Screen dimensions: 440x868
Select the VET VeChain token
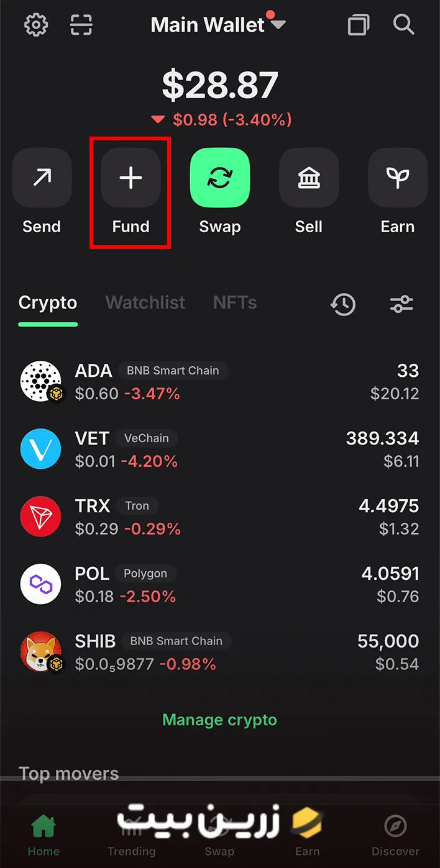click(x=219, y=450)
